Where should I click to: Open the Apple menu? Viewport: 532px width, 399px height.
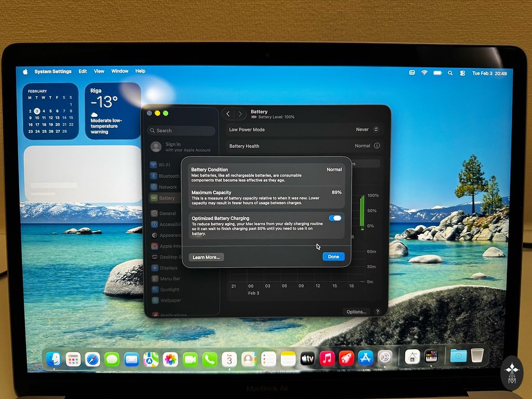pyautogui.click(x=25, y=72)
